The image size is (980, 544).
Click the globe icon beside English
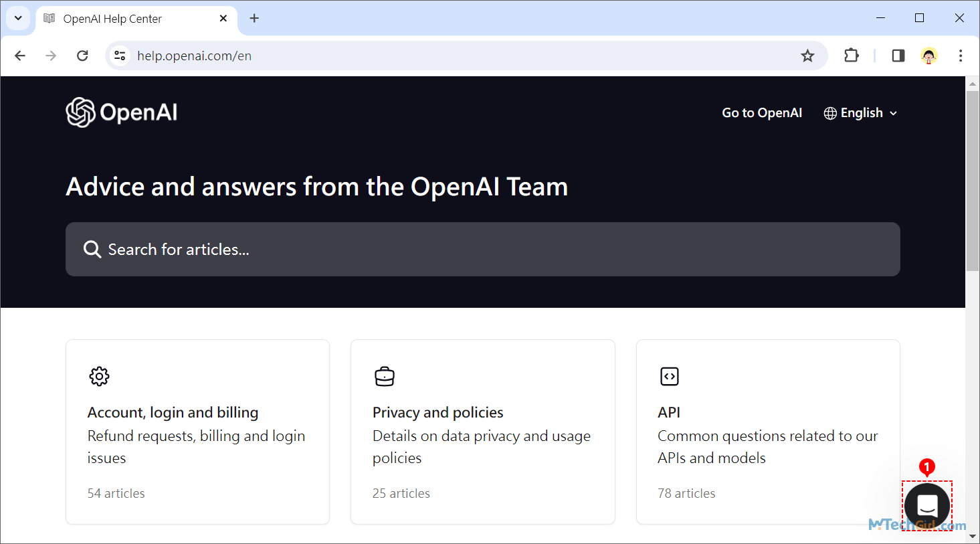[830, 113]
